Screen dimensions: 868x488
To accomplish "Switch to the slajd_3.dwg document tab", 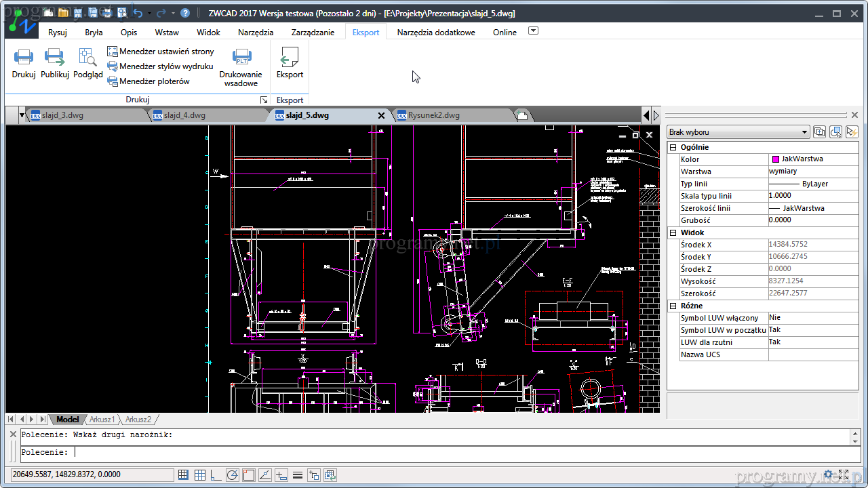I will coord(62,115).
